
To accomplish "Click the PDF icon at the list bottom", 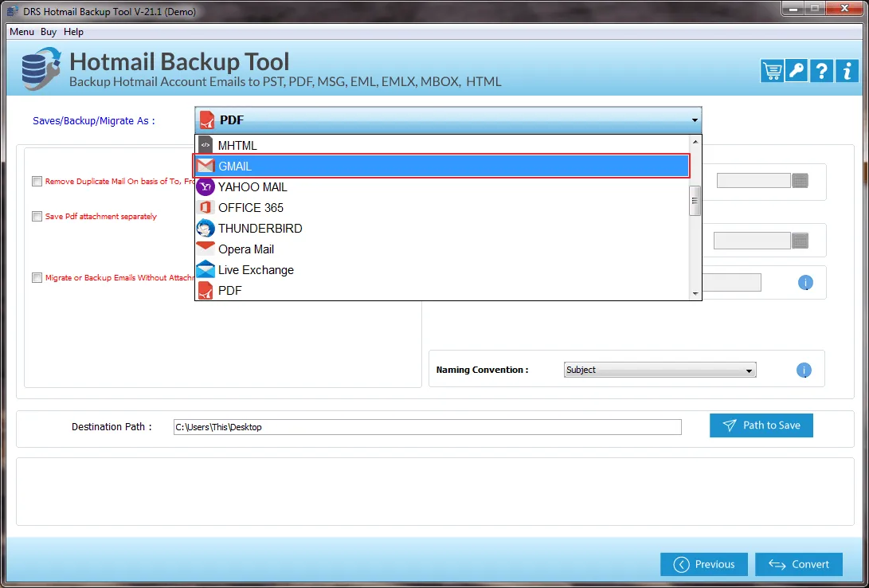I will [206, 290].
